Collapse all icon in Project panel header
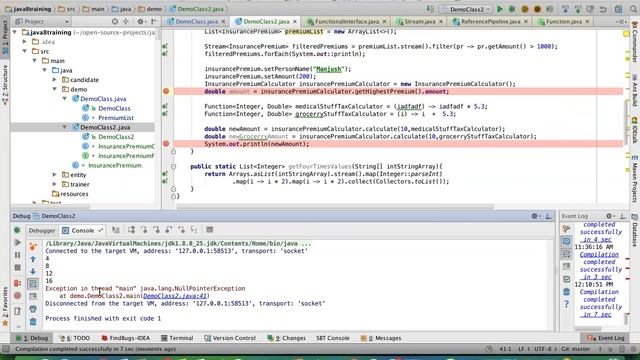 (x=126, y=22)
